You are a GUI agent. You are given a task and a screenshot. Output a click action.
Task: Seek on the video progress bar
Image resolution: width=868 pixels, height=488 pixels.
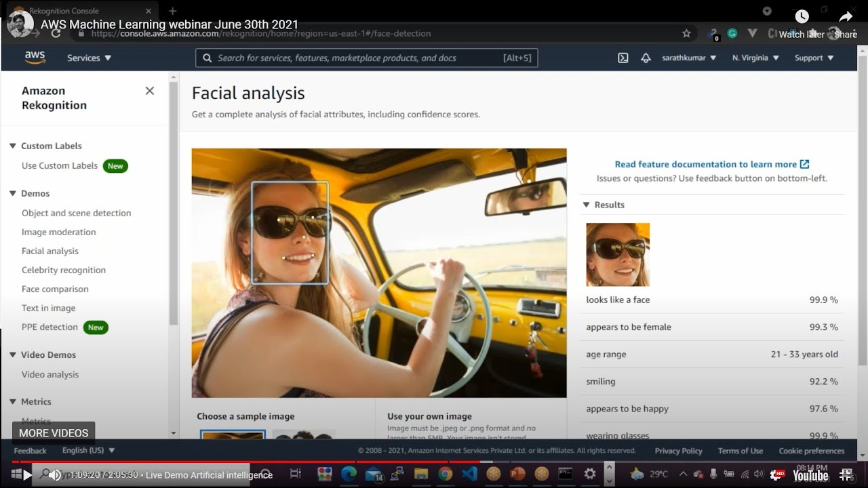(x=434, y=462)
